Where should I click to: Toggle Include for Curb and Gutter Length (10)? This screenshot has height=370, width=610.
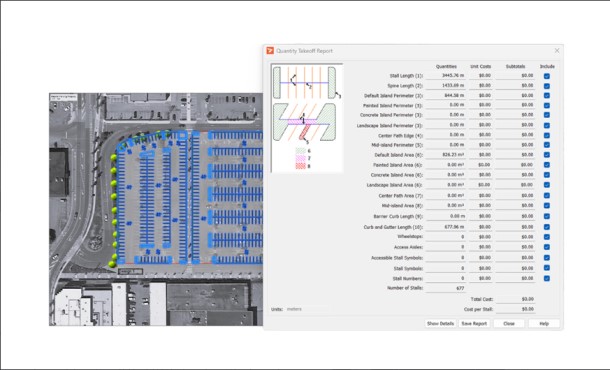(x=547, y=227)
